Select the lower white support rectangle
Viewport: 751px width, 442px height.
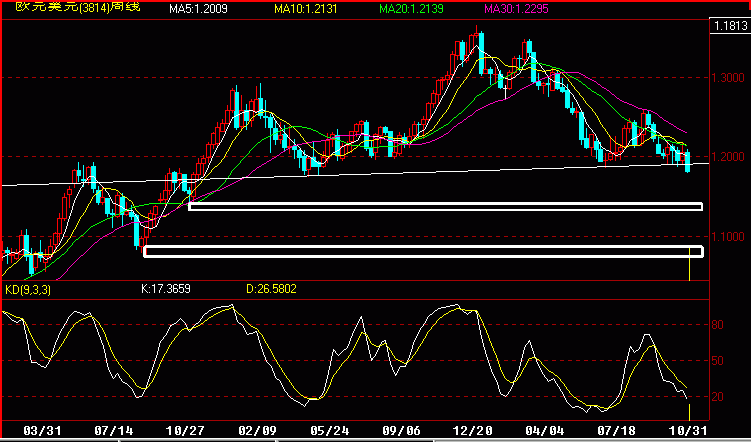423,251
